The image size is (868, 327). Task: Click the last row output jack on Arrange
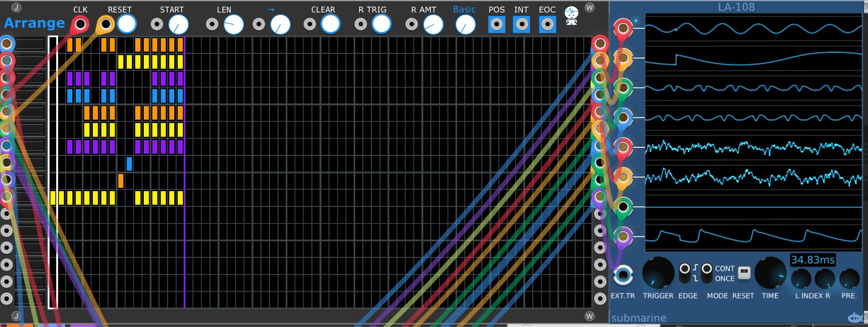click(x=600, y=299)
